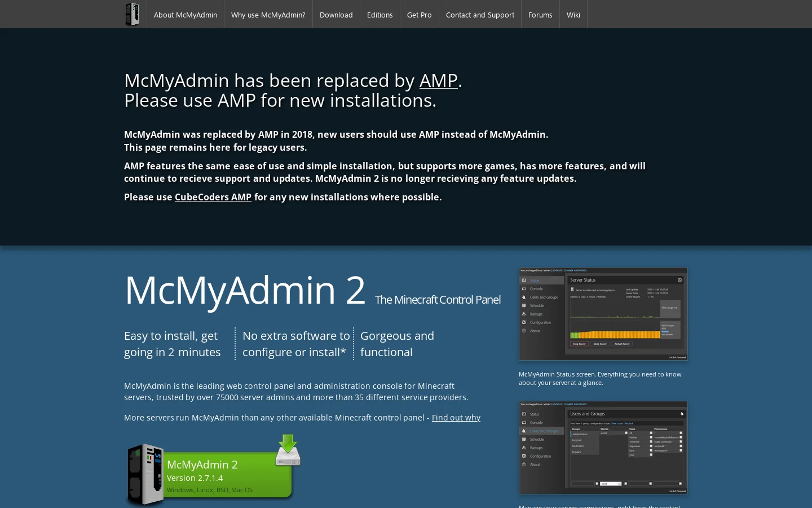This screenshot has height=508, width=812.
Task: Click 'This page remains here for legacy users.' line
Action: pyautogui.click(x=215, y=147)
